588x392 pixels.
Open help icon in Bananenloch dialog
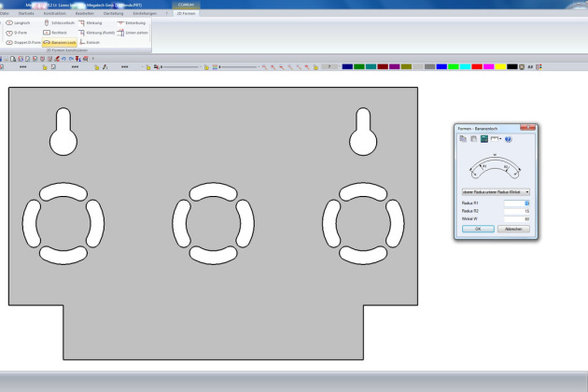tap(509, 139)
